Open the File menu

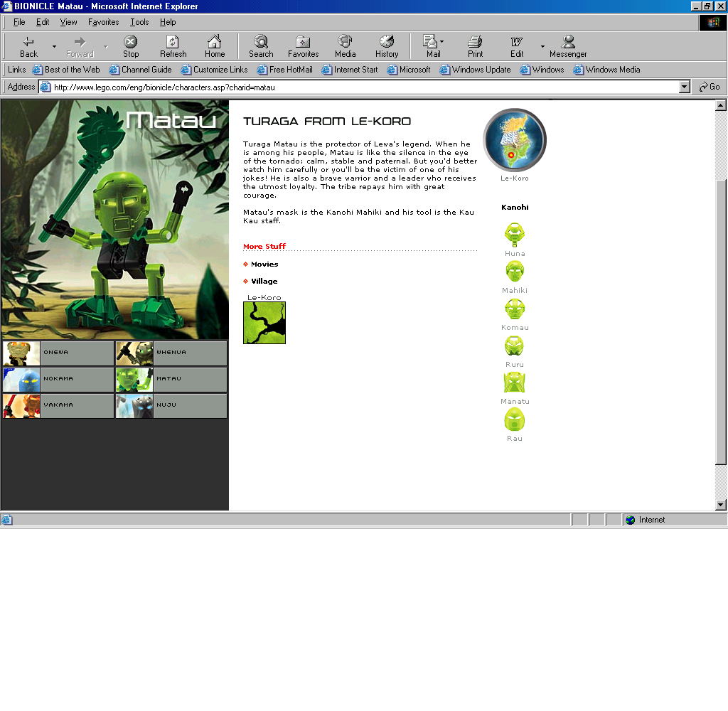pos(19,22)
